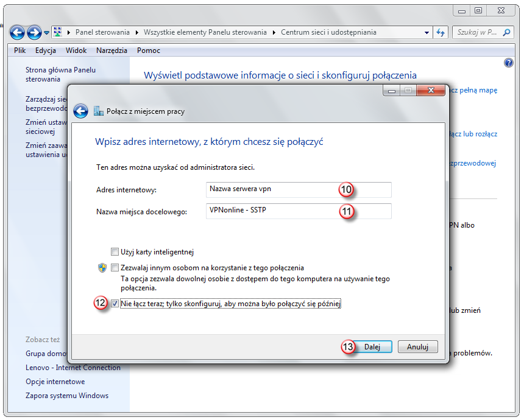Click the Połącz z miejscem pracy wizard icon
The width and height of the screenshot is (524, 420).
98,111
